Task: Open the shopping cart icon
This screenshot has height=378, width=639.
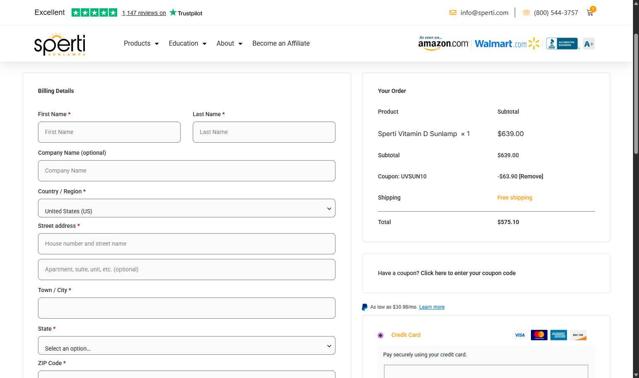Action: click(x=591, y=11)
